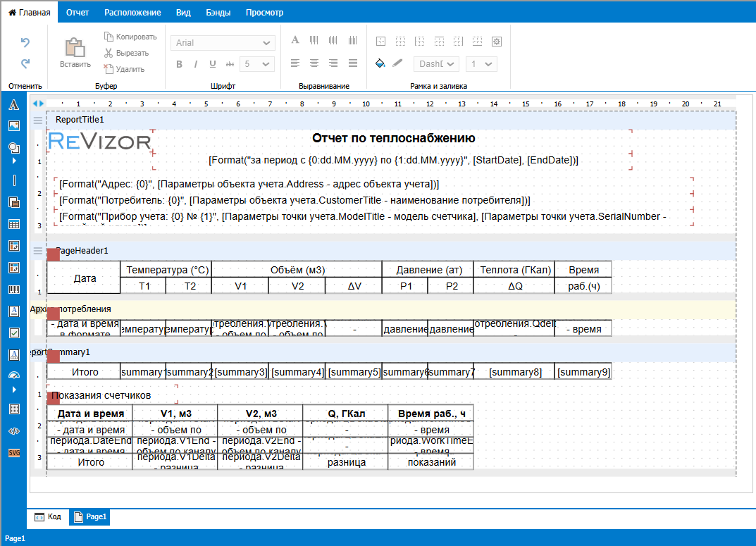756x546 pixels.
Task: Select the Shape object tool
Action: point(14,147)
